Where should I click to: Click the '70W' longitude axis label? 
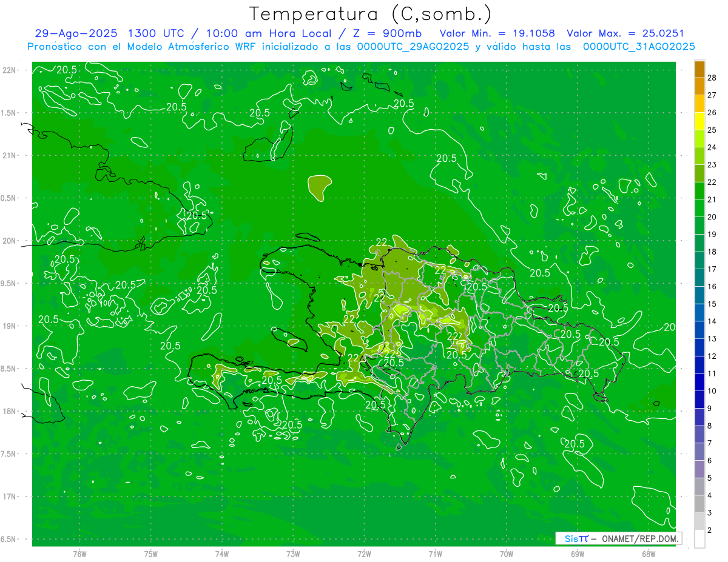(507, 554)
